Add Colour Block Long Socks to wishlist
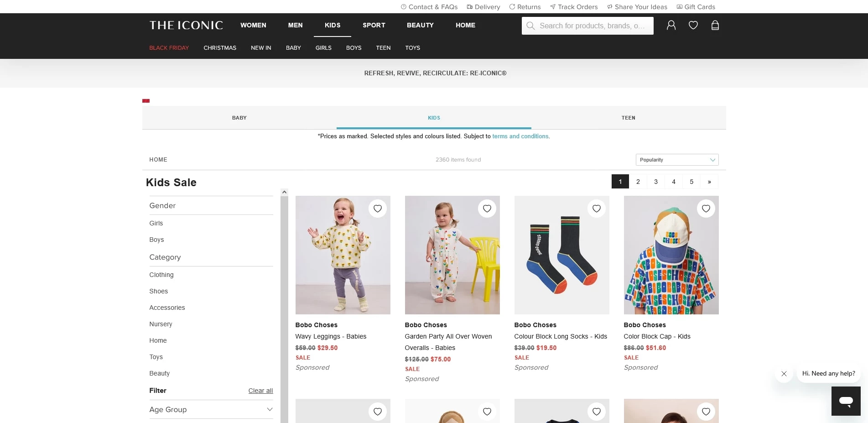 tap(596, 209)
